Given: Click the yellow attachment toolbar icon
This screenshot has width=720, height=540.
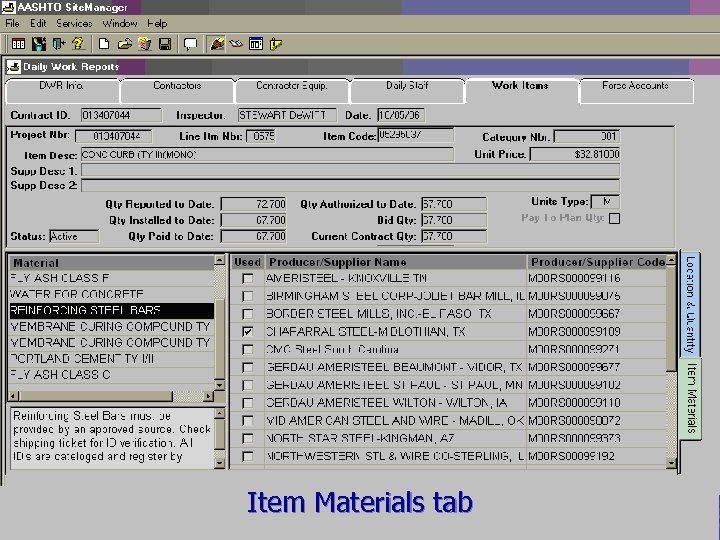Looking at the screenshot, I should pyautogui.click(x=276, y=44).
